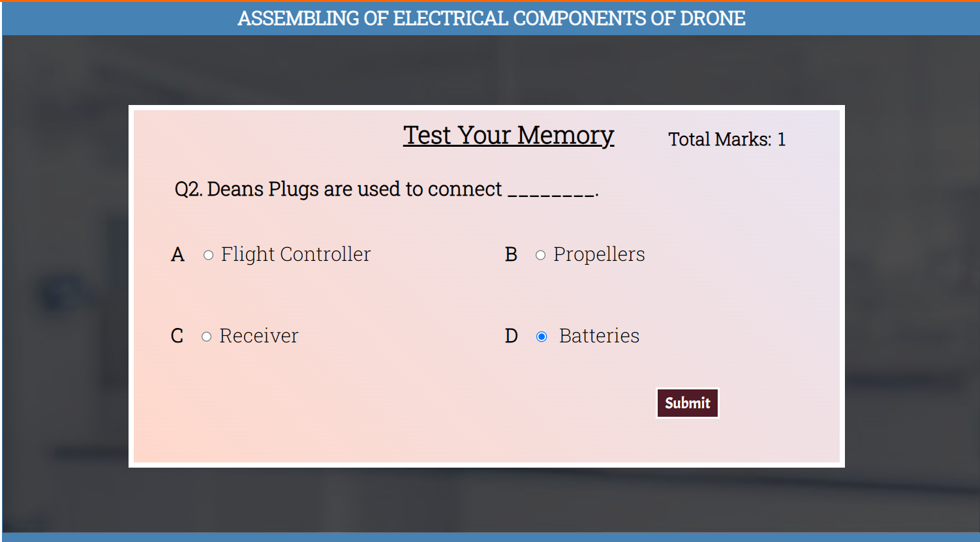Image resolution: width=980 pixels, height=542 pixels.
Task: Click the selected Batteries radio button
Action: point(542,337)
